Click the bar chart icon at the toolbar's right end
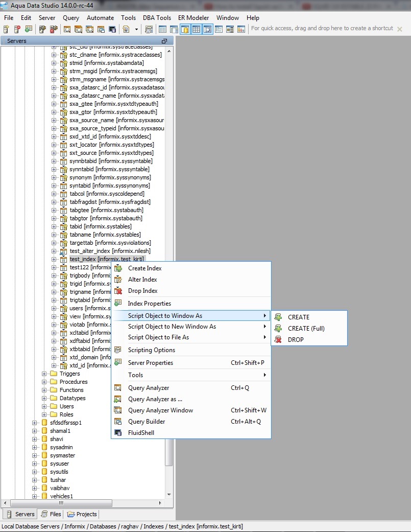The height and width of the screenshot is (532, 411). pos(241,30)
